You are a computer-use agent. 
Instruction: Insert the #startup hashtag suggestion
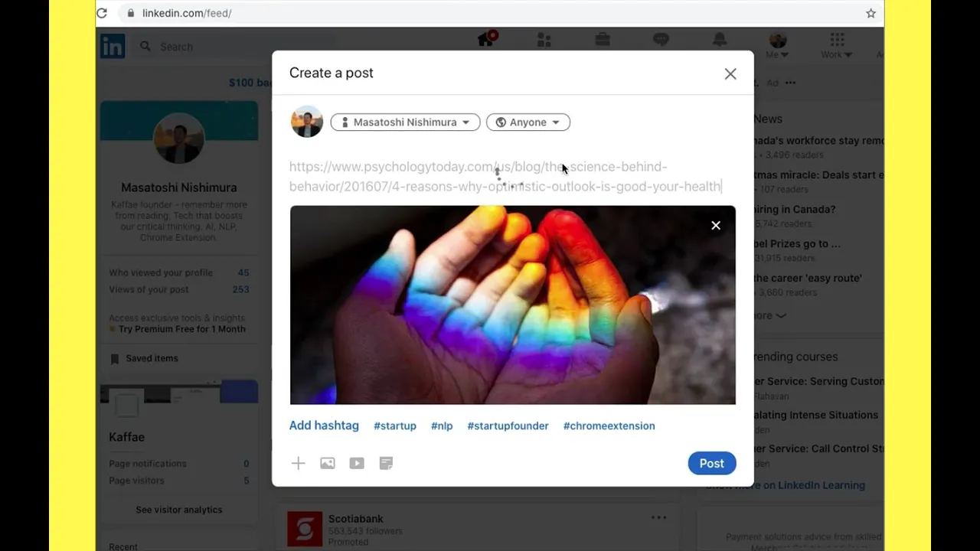(395, 426)
